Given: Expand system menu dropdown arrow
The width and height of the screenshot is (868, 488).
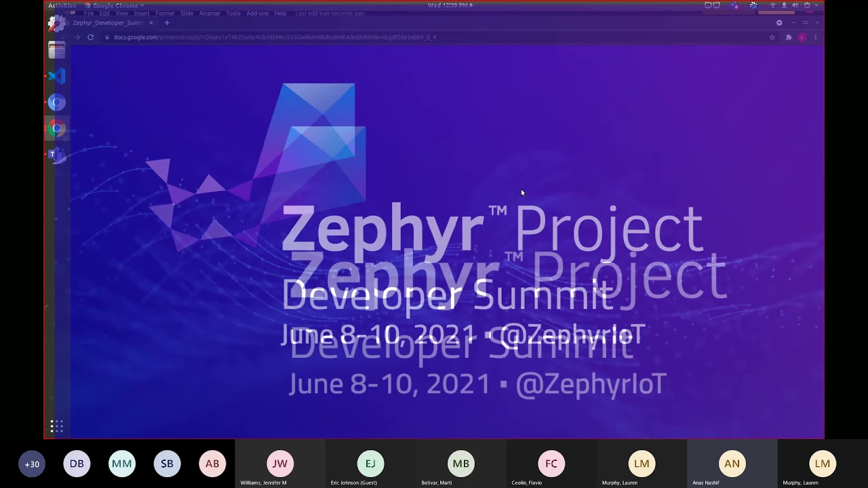Looking at the screenshot, I should pos(816,5).
